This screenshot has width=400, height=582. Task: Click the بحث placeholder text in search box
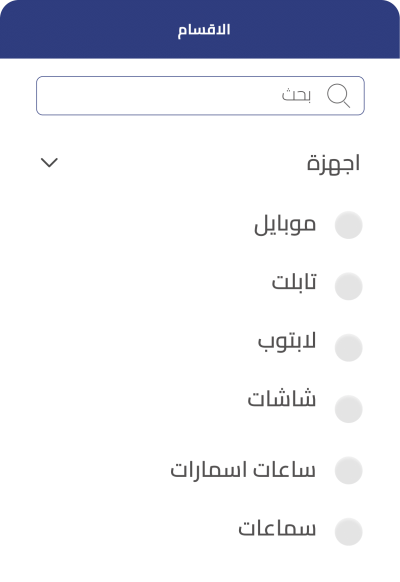tap(296, 95)
